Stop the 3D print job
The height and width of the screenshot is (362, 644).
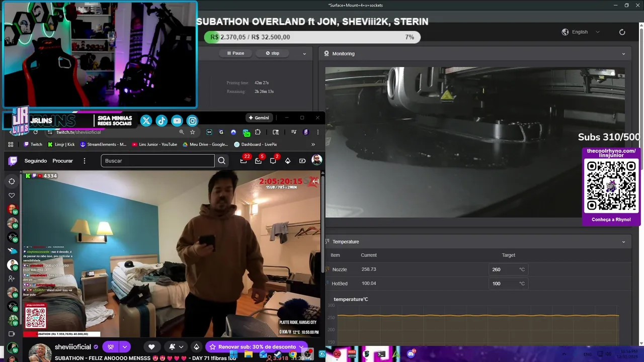coord(272,53)
